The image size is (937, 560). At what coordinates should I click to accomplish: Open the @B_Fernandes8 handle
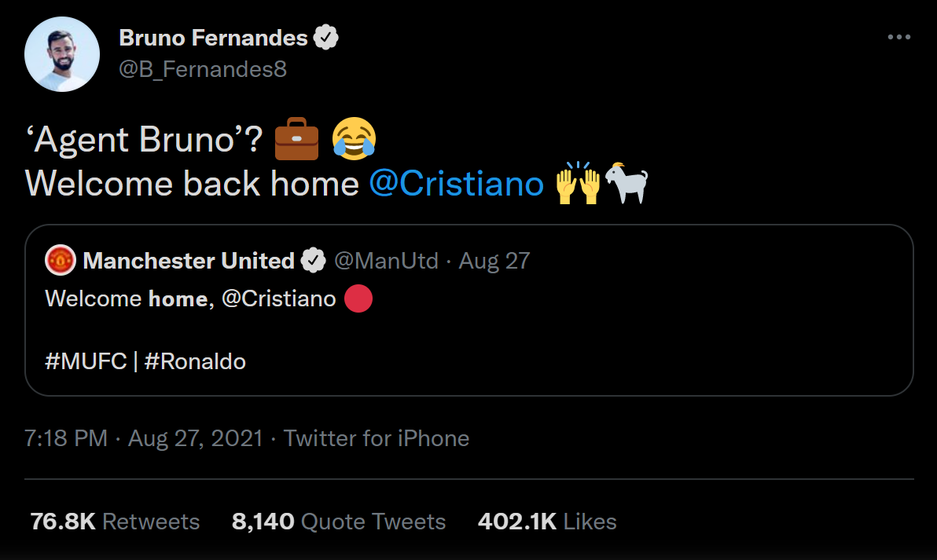tap(202, 69)
